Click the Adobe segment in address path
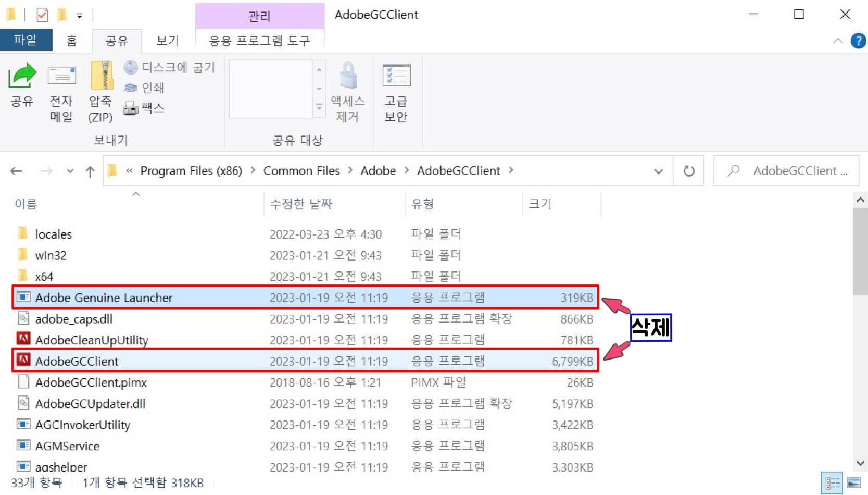The image size is (868, 495). pos(378,171)
